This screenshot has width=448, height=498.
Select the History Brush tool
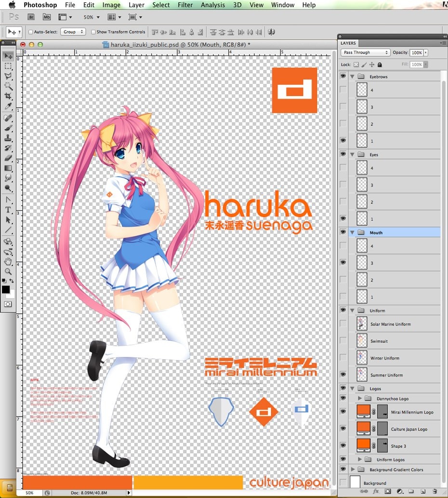8,148
